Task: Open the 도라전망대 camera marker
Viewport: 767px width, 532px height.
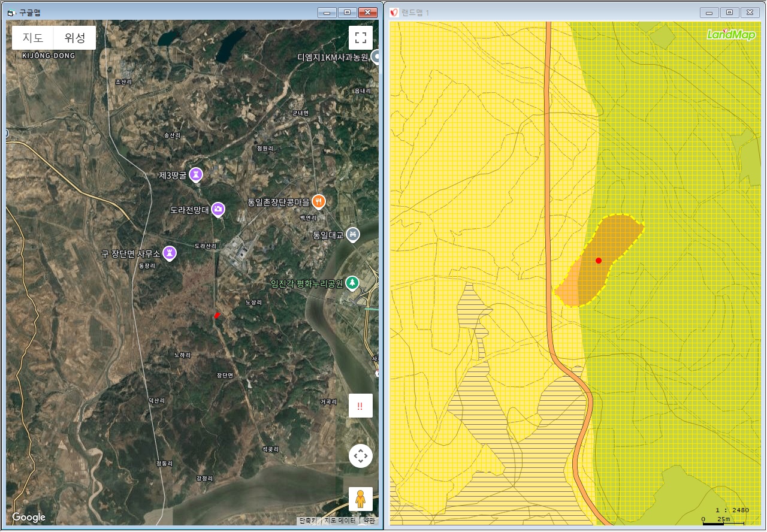Action: (219, 209)
